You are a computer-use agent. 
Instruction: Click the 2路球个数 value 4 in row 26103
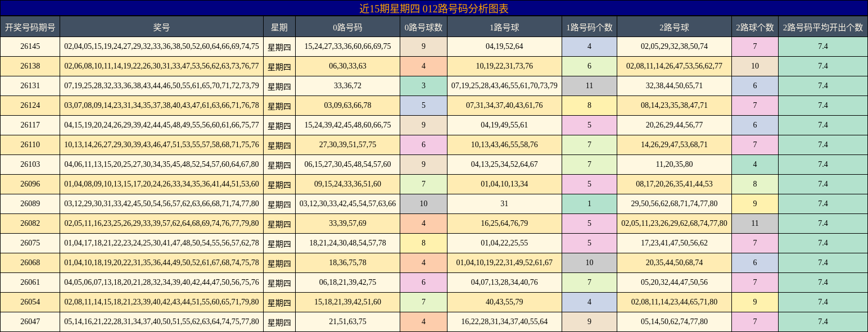coord(755,165)
